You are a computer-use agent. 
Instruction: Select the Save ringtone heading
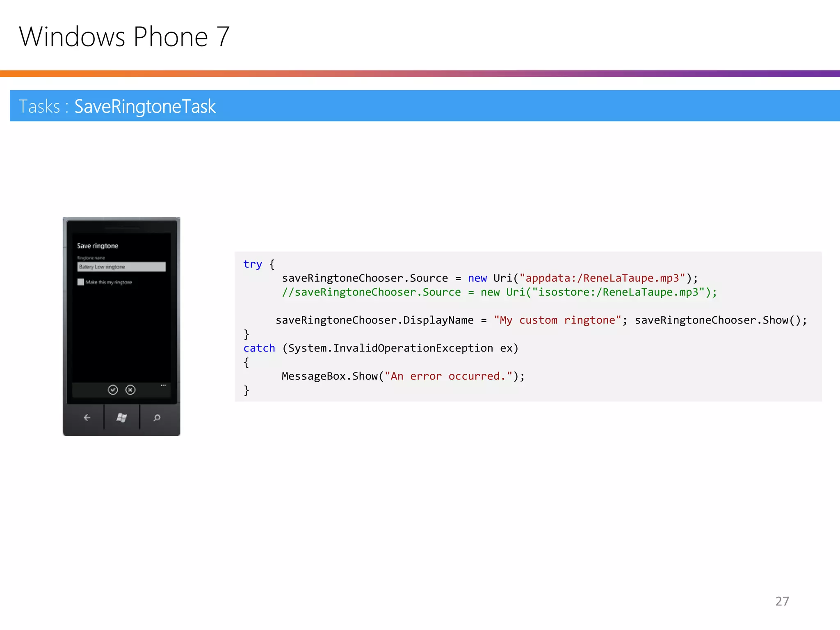pyautogui.click(x=98, y=246)
